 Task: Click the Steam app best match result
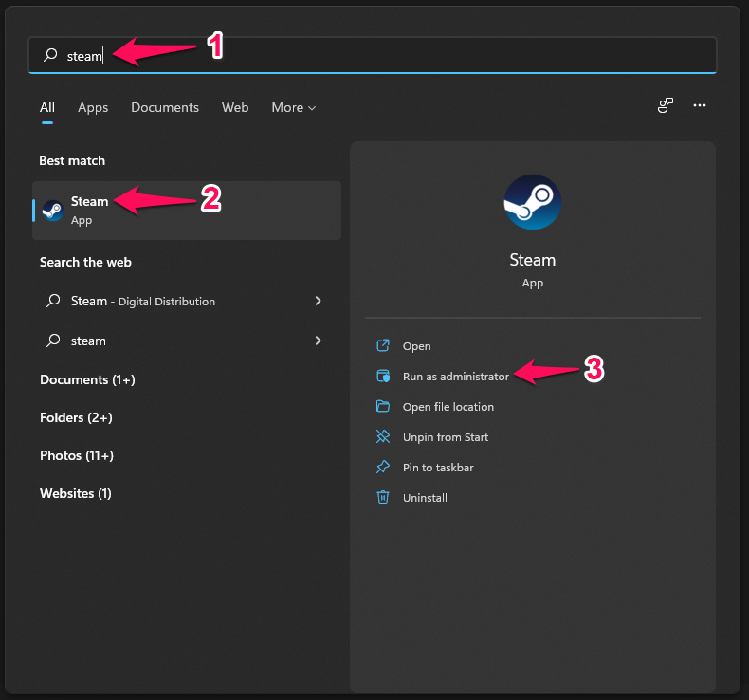click(x=187, y=211)
